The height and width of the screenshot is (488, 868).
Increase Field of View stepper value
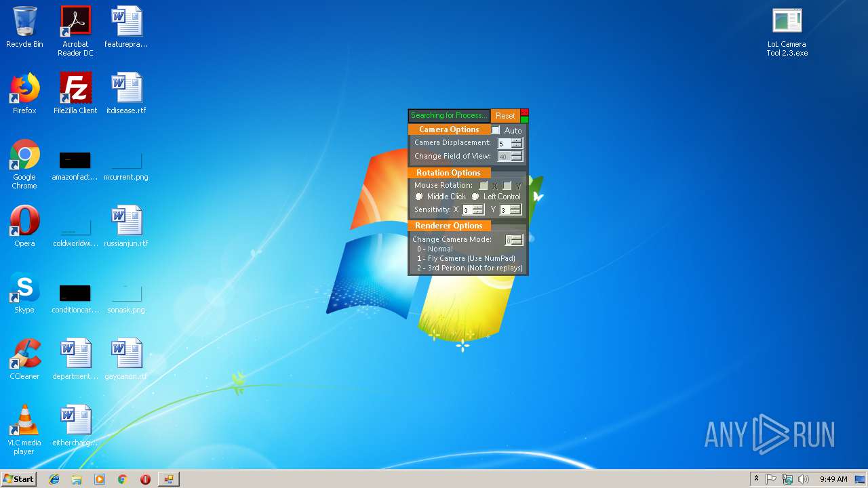(517, 154)
